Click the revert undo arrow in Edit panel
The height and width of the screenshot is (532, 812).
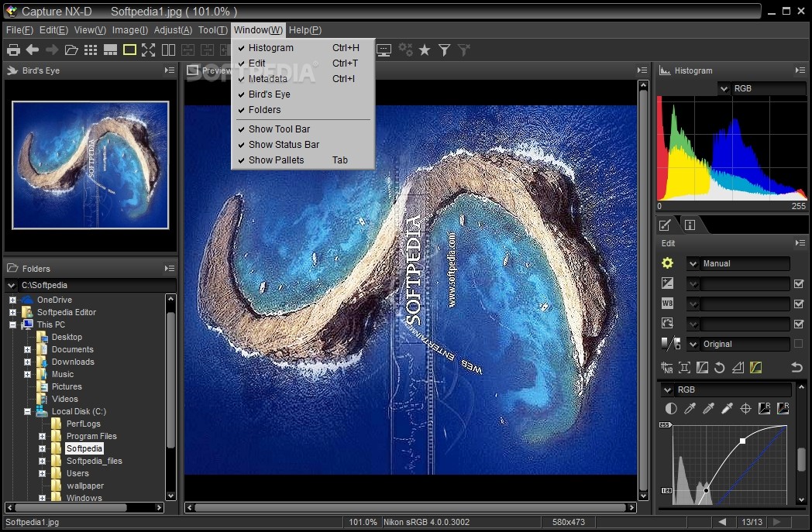tap(797, 367)
